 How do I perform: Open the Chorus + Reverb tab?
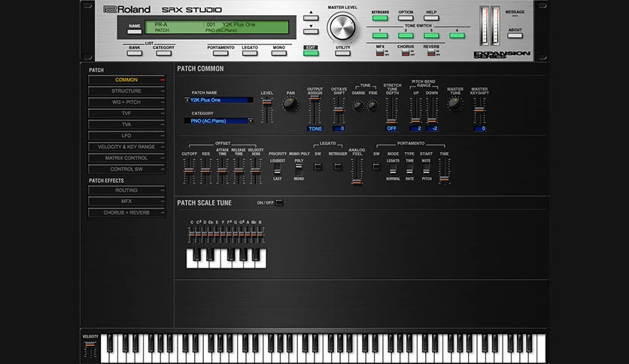pyautogui.click(x=126, y=213)
